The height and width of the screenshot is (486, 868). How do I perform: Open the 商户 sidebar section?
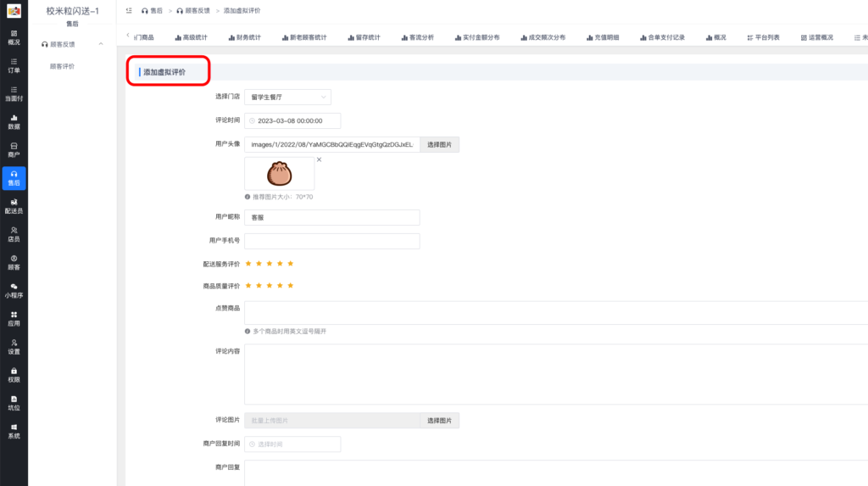click(x=14, y=150)
